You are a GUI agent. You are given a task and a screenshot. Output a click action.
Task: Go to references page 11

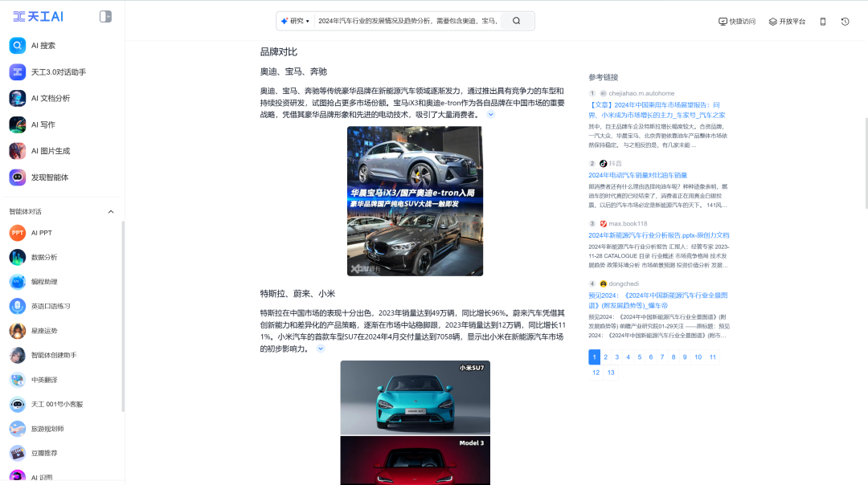(x=713, y=357)
